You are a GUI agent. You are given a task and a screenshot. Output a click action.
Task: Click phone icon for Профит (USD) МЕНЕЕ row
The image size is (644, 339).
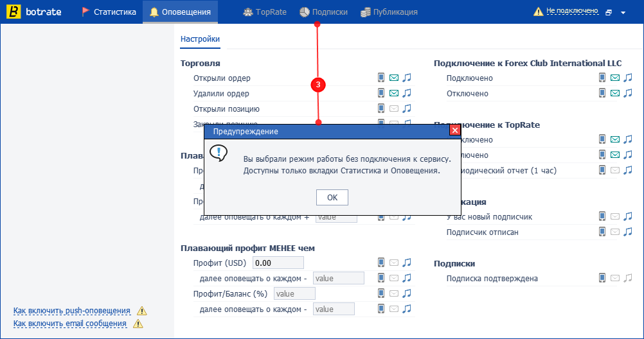(381, 262)
